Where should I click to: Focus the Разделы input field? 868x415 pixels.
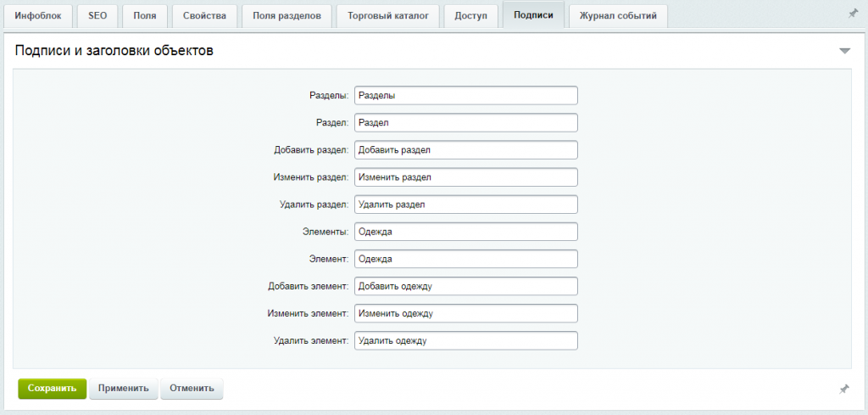[x=466, y=95]
